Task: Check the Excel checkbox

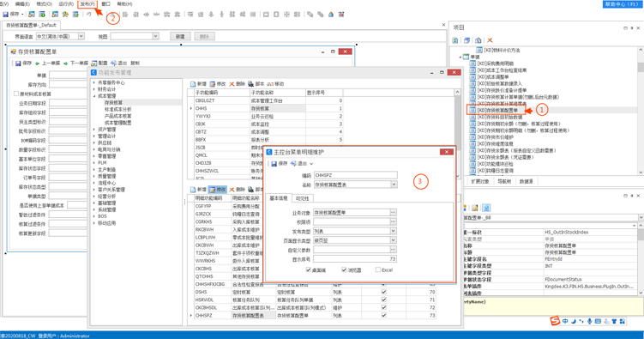Action: [378, 270]
